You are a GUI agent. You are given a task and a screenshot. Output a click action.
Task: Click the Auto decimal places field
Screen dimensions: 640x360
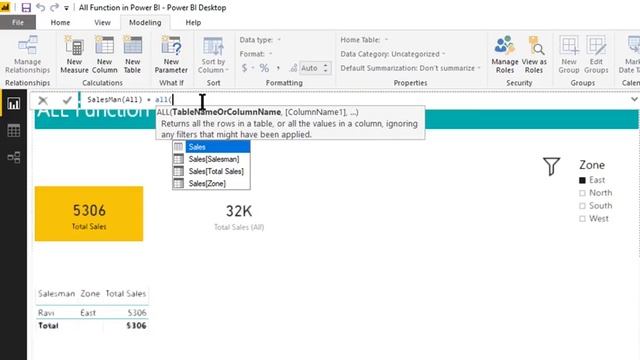click(x=310, y=68)
